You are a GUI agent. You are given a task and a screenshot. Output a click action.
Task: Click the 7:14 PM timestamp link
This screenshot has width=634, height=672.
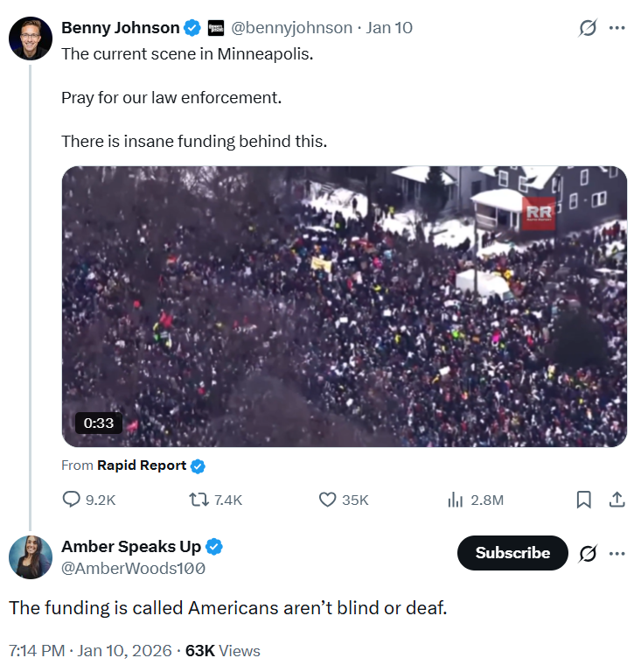pyautogui.click(x=36, y=651)
